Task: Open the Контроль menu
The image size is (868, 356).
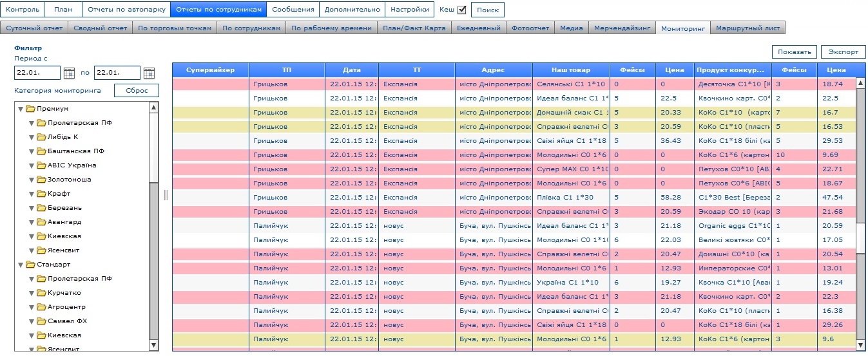Action: click(23, 10)
